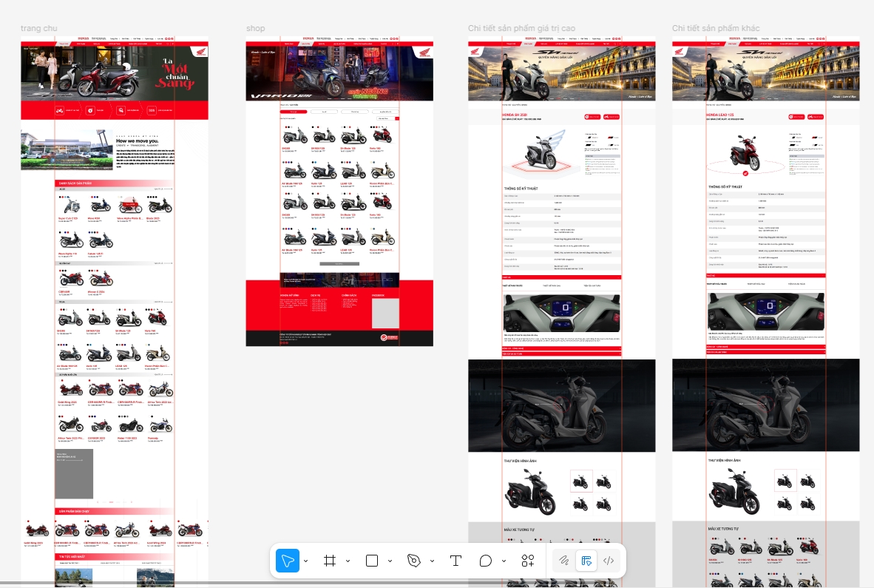Viewport: 874px width, 588px height.
Task: Expand the shape tools dropdown
Action: [x=390, y=561]
